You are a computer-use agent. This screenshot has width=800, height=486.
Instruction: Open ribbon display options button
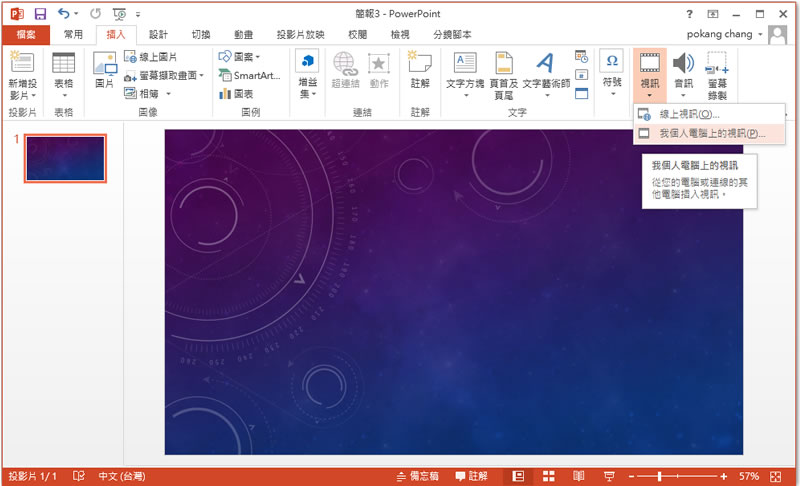coord(712,14)
